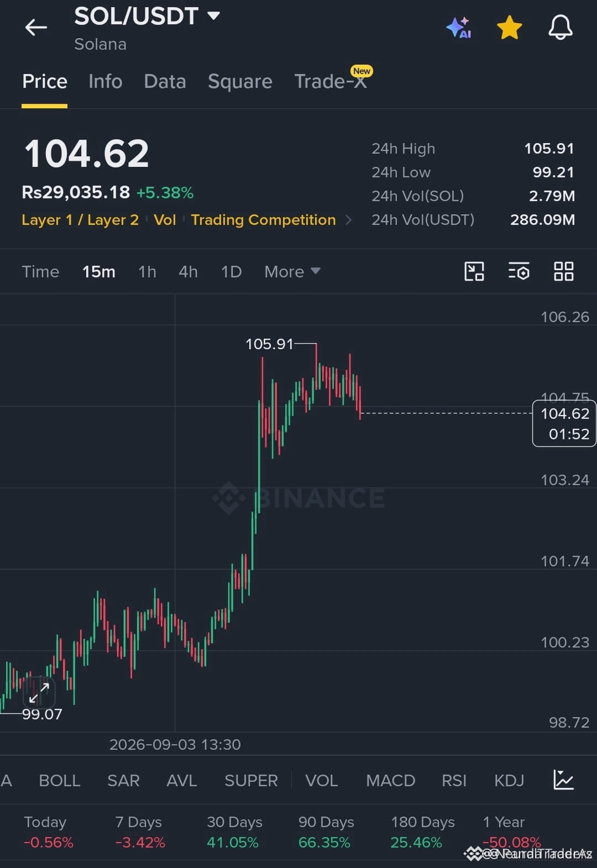The height and width of the screenshot is (868, 597).
Task: Tap the 104.62 current price marker
Action: click(564, 423)
